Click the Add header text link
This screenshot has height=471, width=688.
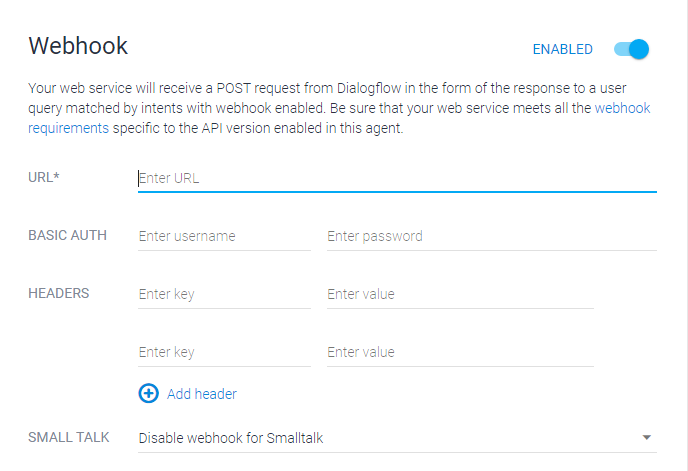coord(202,394)
